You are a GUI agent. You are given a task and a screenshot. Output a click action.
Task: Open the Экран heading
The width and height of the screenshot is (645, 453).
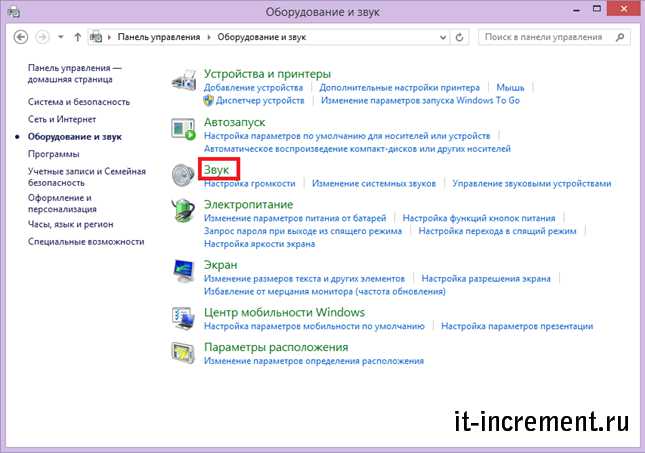pos(220,265)
